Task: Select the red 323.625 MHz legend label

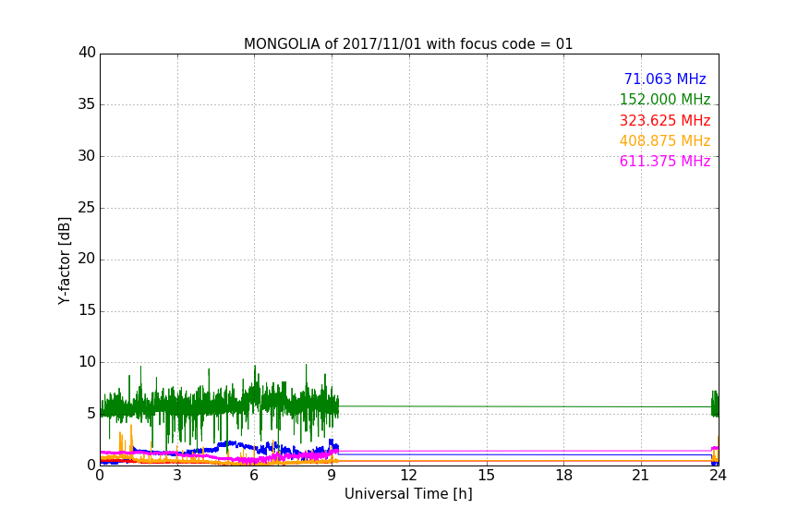Action: pyautogui.click(x=665, y=121)
